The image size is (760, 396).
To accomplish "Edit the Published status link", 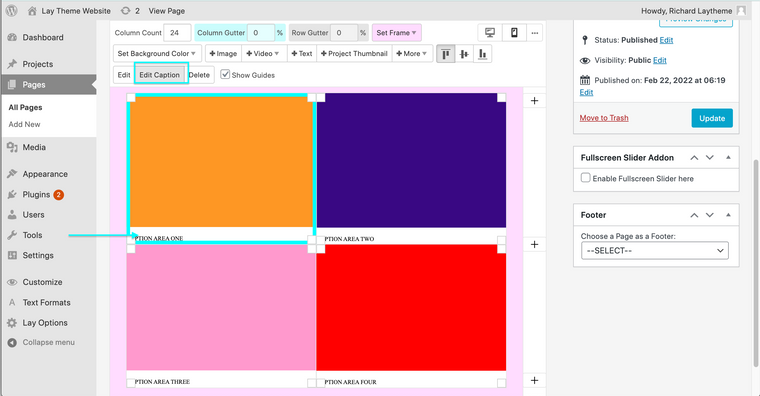I will pyautogui.click(x=666, y=40).
